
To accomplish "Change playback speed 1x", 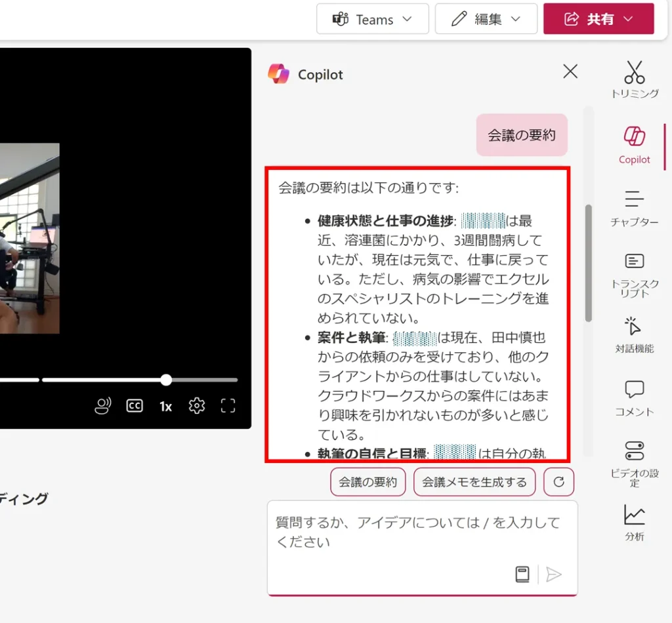I will point(165,407).
